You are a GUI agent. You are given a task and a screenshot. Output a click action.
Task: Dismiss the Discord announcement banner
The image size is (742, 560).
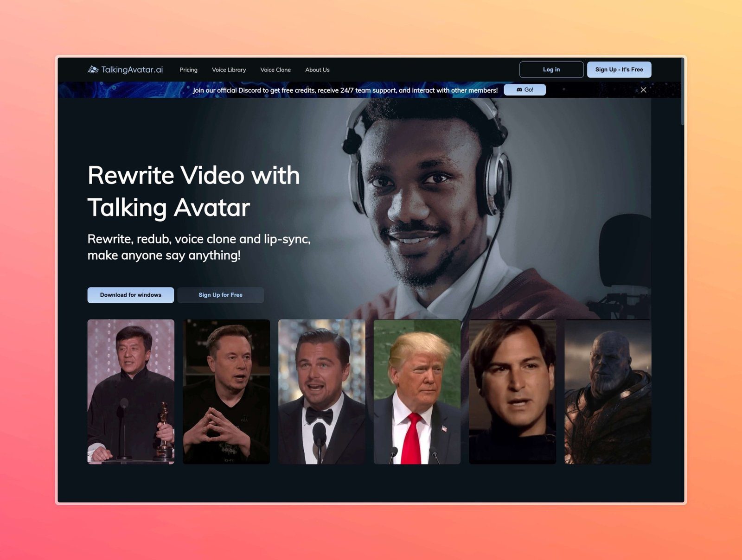pyautogui.click(x=643, y=90)
